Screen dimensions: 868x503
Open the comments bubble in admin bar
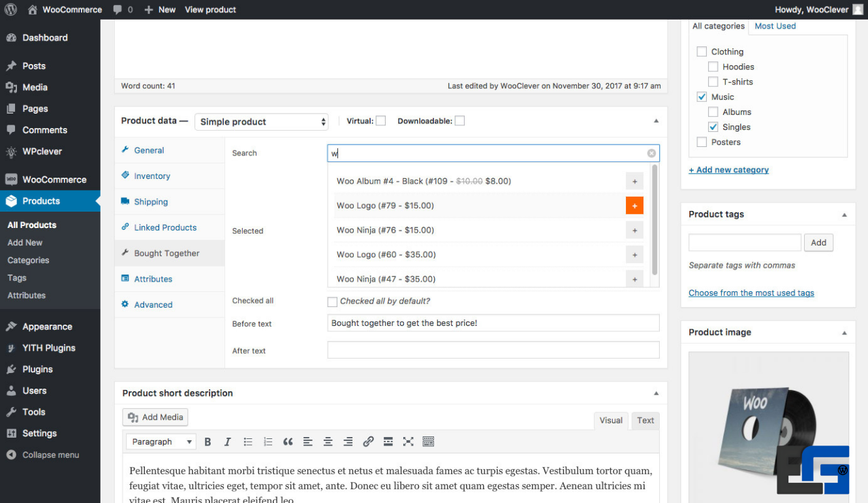(x=122, y=10)
